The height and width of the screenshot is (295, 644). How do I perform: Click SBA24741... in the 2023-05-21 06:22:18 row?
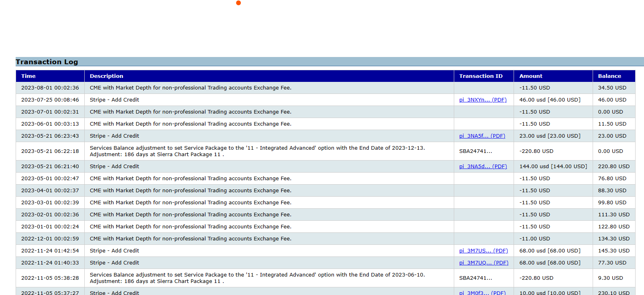click(475, 151)
